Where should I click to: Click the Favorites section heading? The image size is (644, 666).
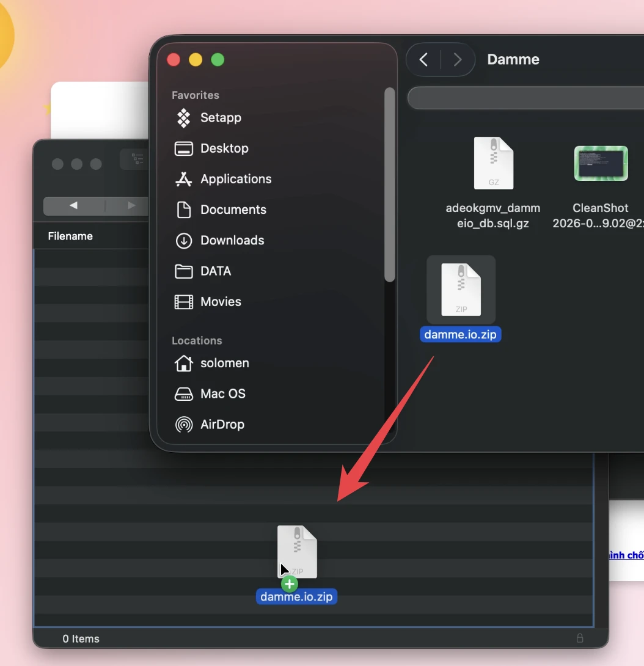196,95
